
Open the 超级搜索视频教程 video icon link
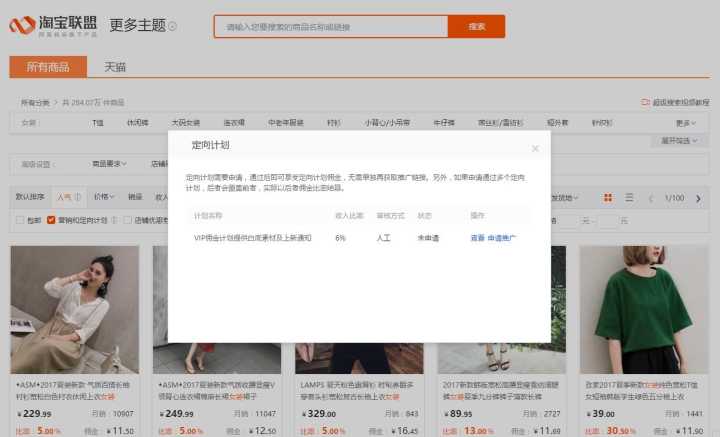[645, 102]
